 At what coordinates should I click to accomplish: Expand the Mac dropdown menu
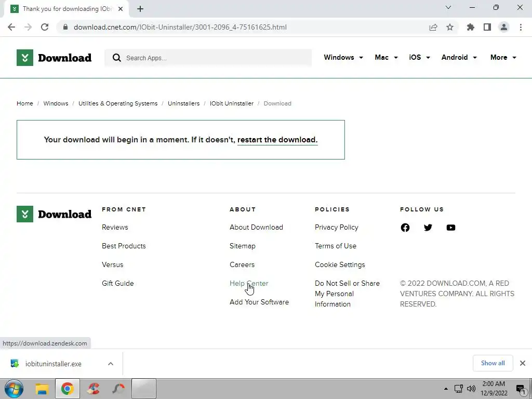pos(386,57)
